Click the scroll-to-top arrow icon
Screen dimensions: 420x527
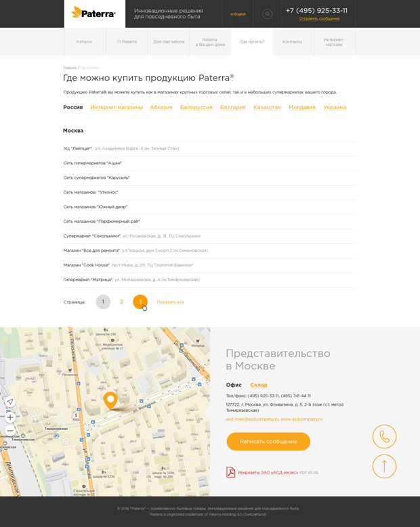point(384,466)
